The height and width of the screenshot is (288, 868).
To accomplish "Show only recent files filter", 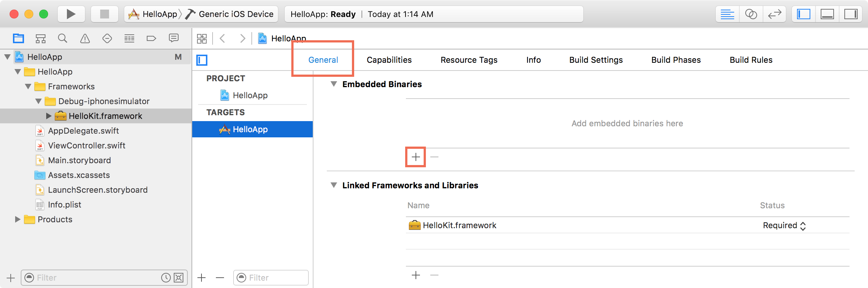I will pyautogui.click(x=166, y=278).
